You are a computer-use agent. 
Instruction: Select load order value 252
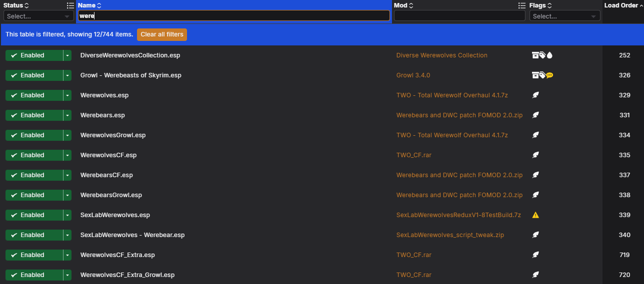(x=624, y=55)
